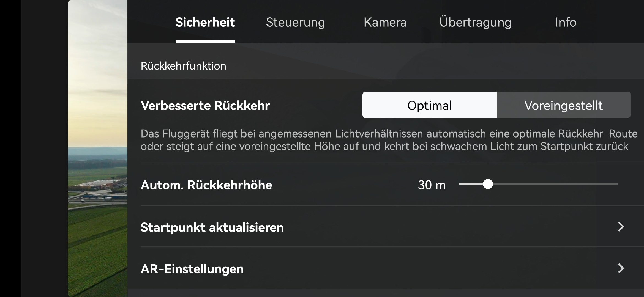The width and height of the screenshot is (644, 297).
Task: Go to the Übertragung tab
Action: pos(475,22)
